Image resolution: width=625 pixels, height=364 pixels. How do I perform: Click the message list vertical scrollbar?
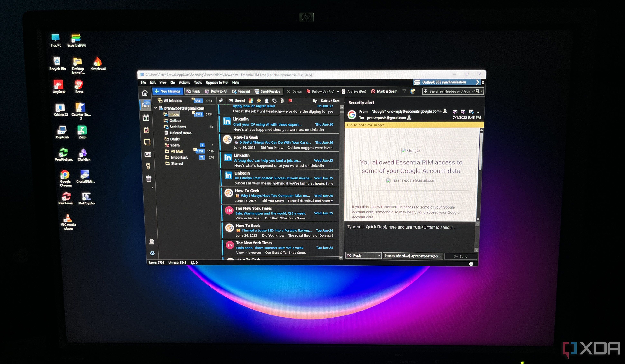click(341, 182)
